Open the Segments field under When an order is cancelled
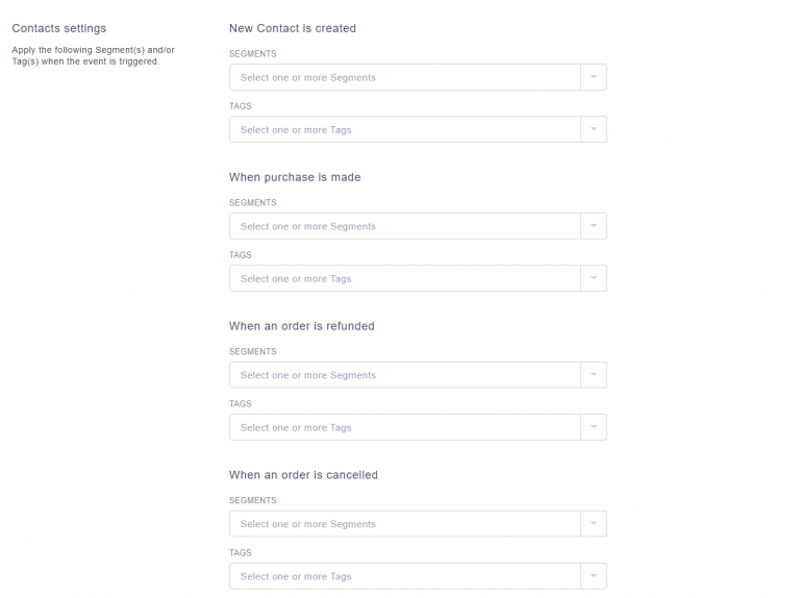The height and width of the screenshot is (598, 800). click(418, 524)
